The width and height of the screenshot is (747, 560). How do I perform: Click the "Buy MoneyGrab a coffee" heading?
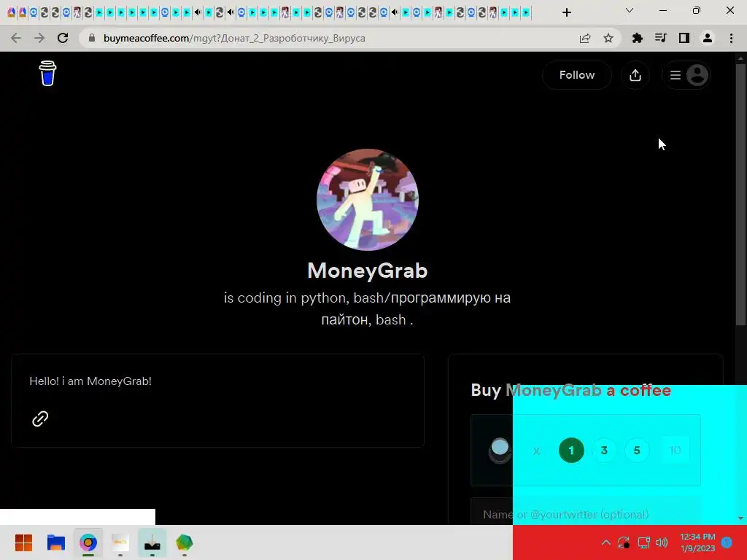point(570,390)
